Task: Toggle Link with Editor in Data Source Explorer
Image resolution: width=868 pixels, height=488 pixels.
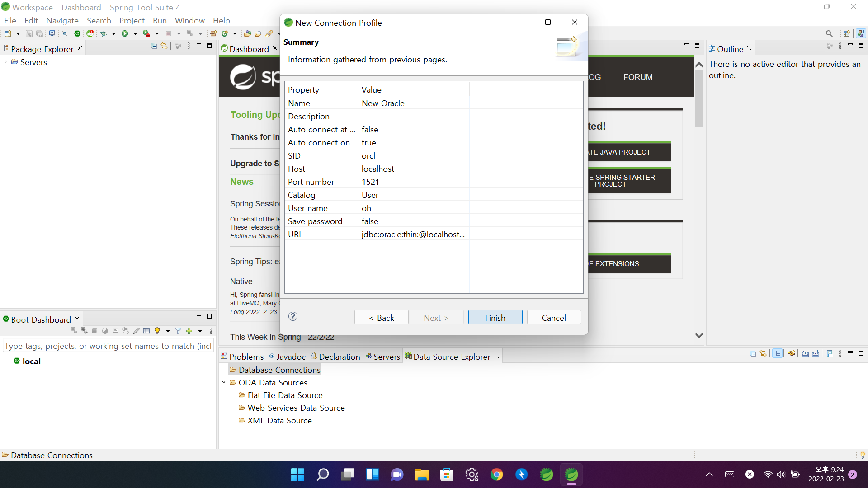Action: [763, 354]
